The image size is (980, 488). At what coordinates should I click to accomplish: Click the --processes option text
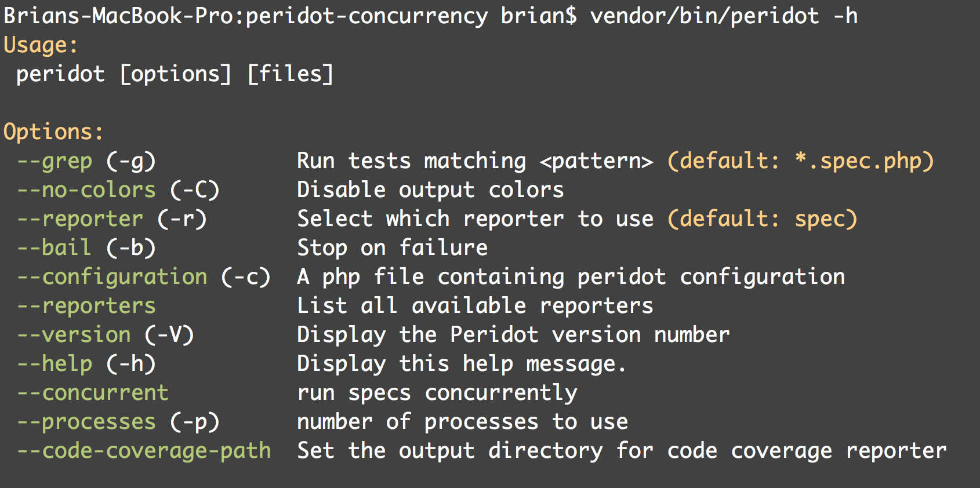86,422
